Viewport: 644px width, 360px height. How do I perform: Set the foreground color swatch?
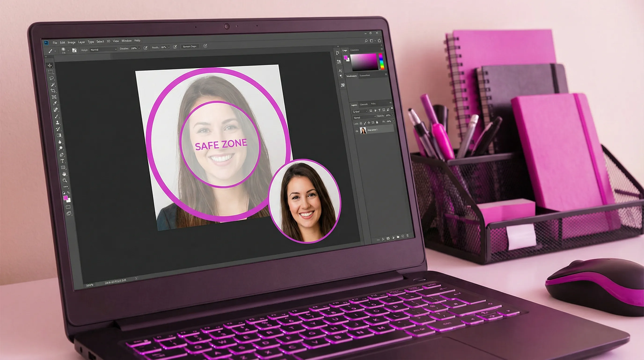pyautogui.click(x=66, y=198)
